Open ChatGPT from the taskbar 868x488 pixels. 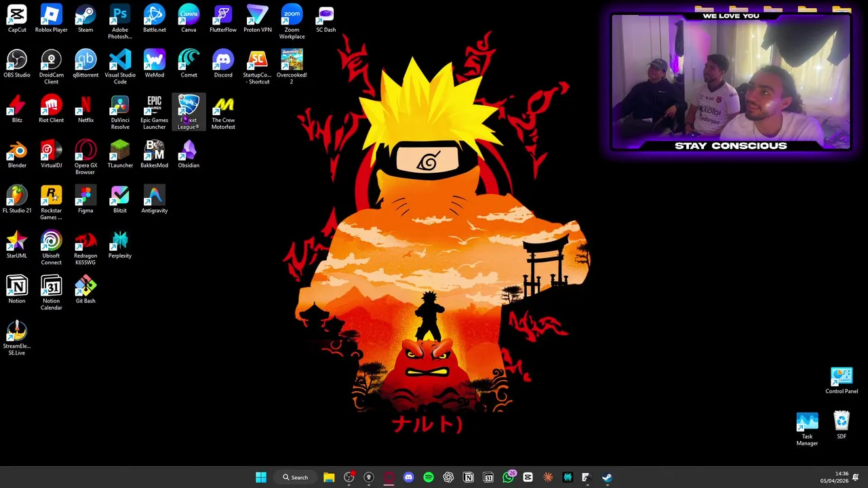(x=448, y=477)
